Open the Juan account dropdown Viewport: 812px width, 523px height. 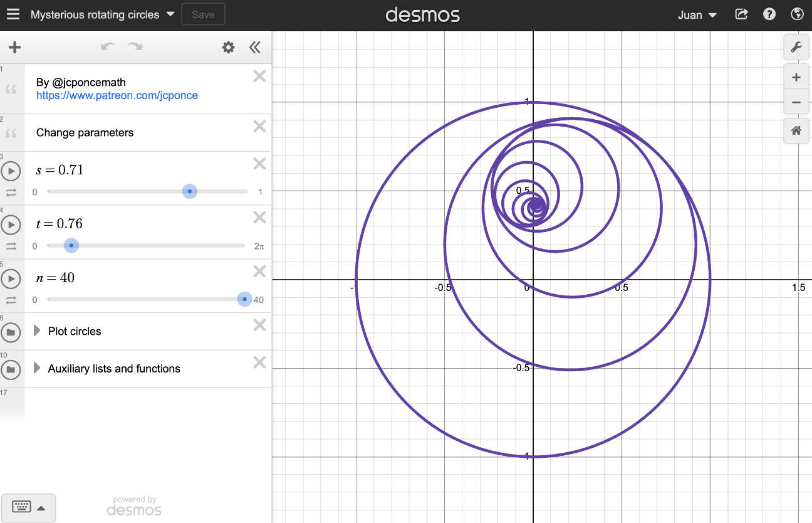pos(697,15)
